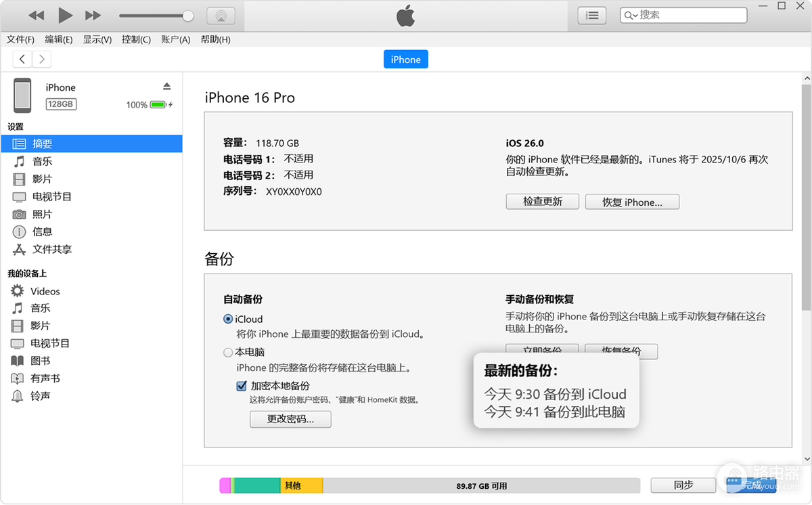Image resolution: width=812 pixels, height=505 pixels.
Task: Click the Apple logo at top center
Action: [405, 16]
